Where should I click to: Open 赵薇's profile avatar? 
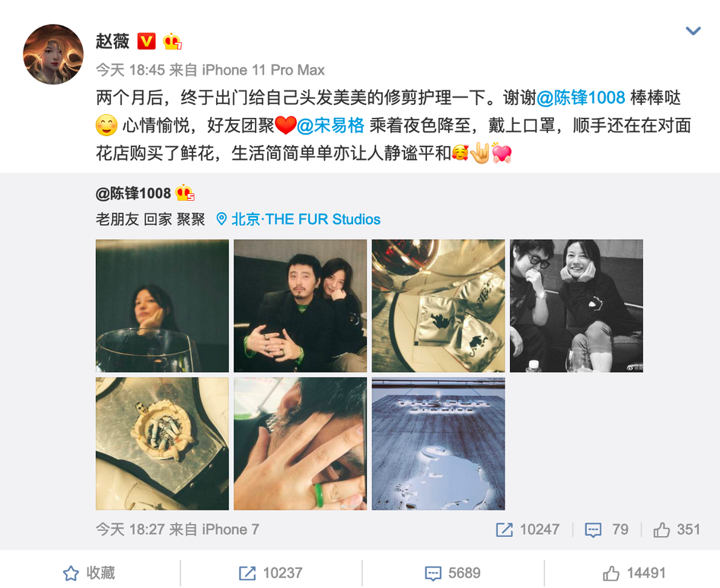tap(53, 54)
